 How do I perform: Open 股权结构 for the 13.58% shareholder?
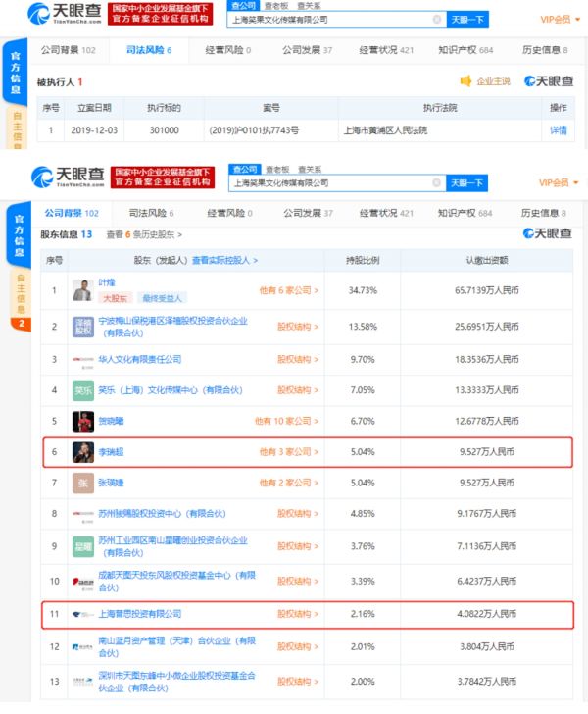(298, 327)
